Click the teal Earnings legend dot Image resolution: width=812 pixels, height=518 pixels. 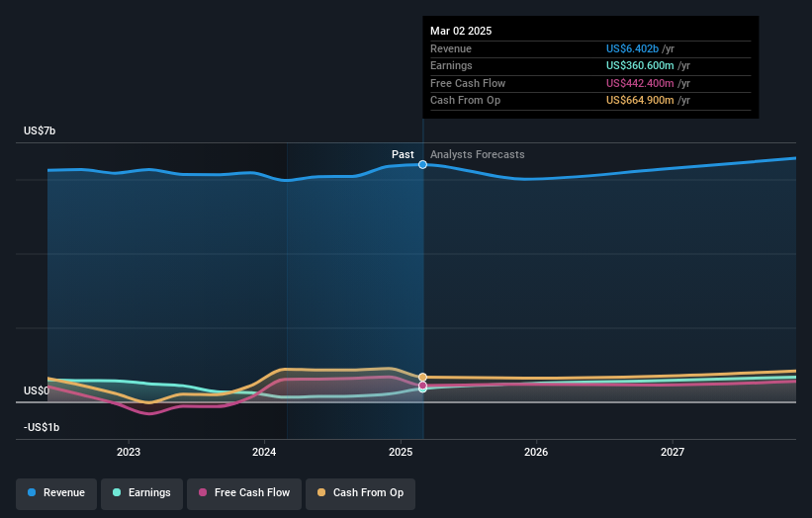pyautogui.click(x=117, y=492)
